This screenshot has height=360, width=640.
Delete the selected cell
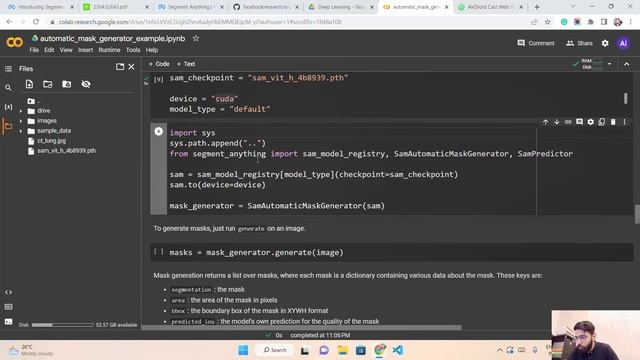pos(613,122)
